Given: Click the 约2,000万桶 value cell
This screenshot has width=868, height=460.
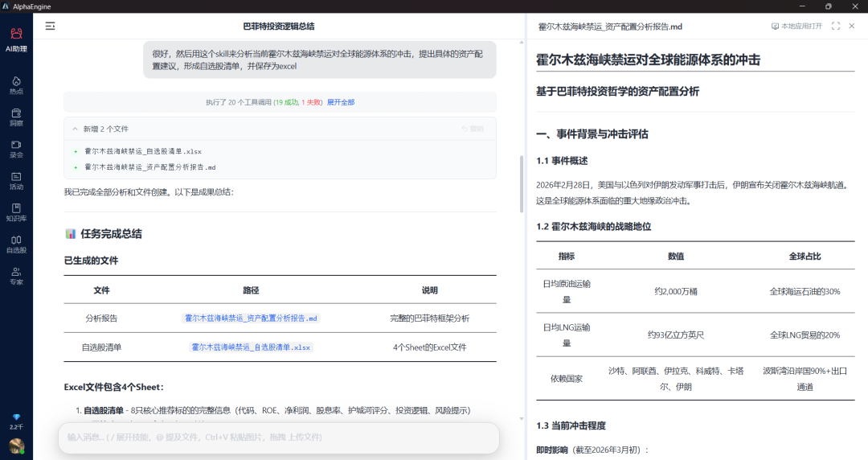Looking at the screenshot, I should coord(675,291).
